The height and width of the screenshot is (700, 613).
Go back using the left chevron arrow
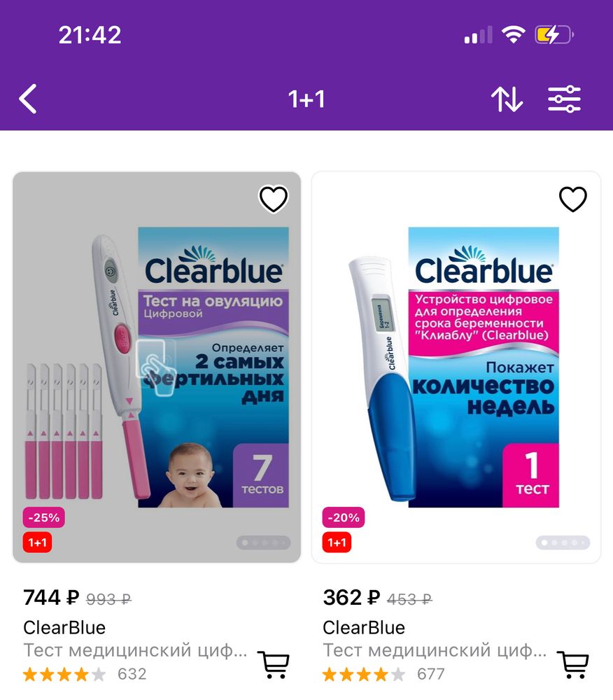(28, 99)
